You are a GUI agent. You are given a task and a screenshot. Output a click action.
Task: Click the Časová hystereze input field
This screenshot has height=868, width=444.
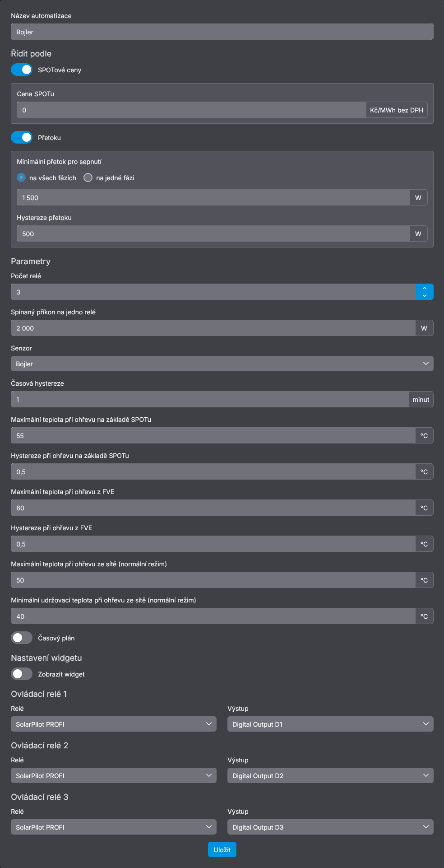[210, 400]
